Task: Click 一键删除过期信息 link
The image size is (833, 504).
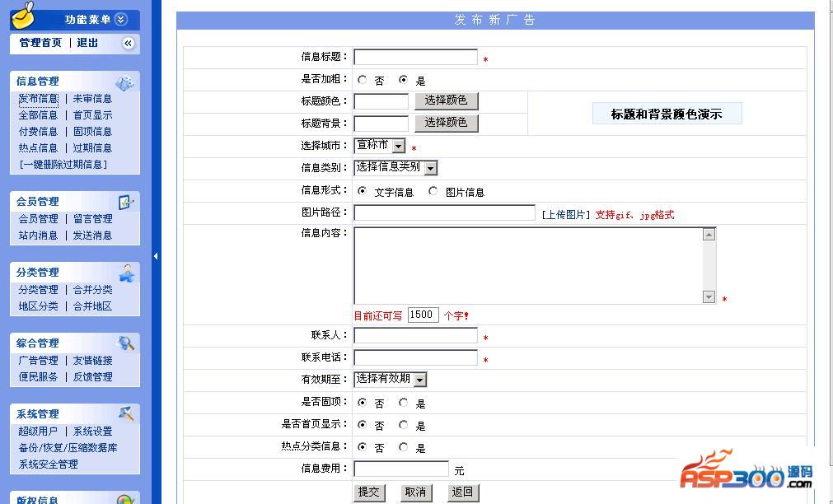Action: (63, 165)
